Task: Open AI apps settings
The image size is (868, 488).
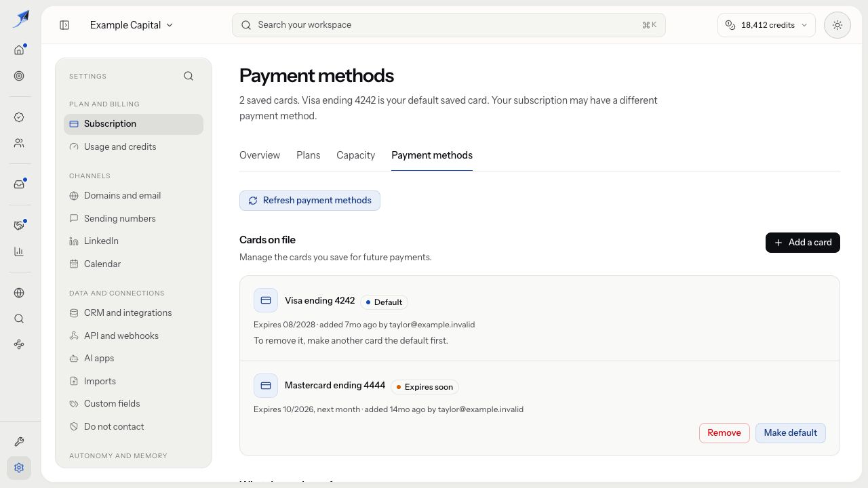Action: pyautogui.click(x=134, y=359)
